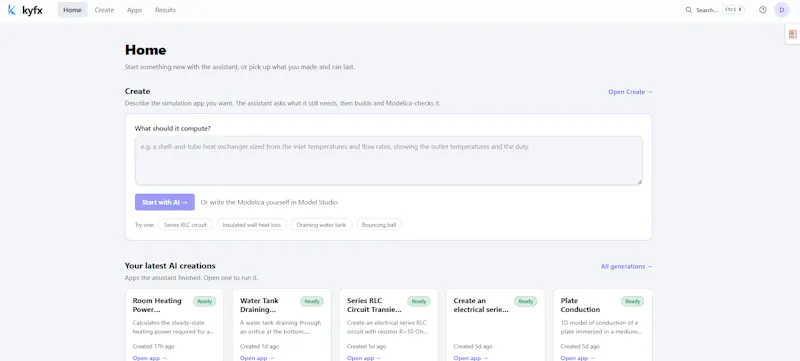The image size is (800, 361).
Task: Click 'Created 17h ago' text
Action: [x=153, y=346]
